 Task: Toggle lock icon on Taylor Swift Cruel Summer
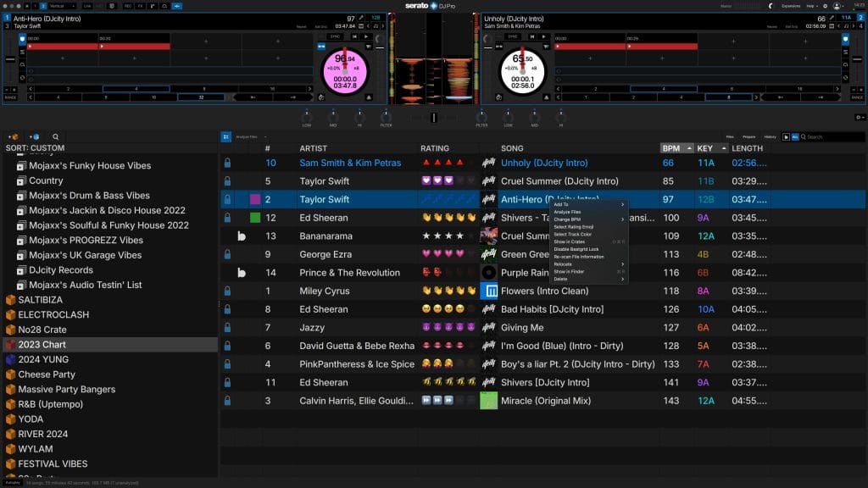227,181
